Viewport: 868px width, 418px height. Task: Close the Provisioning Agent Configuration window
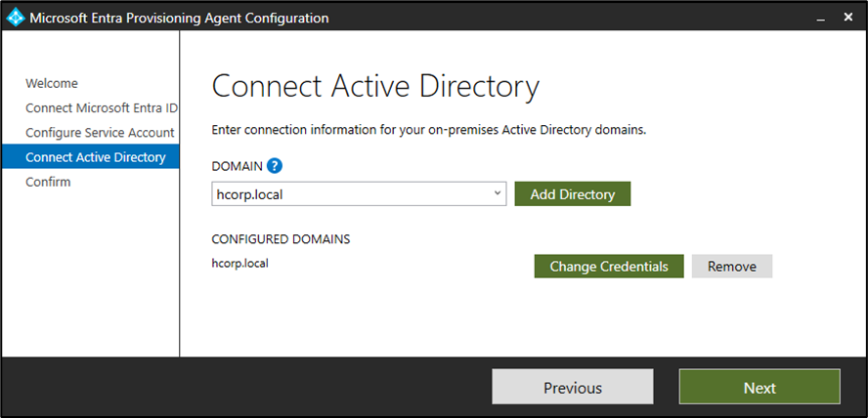(846, 18)
